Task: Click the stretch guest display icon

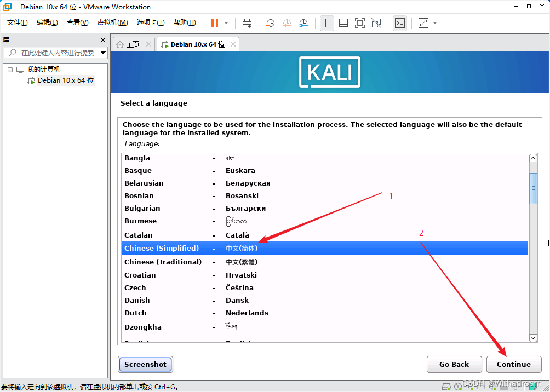Action: tap(423, 23)
